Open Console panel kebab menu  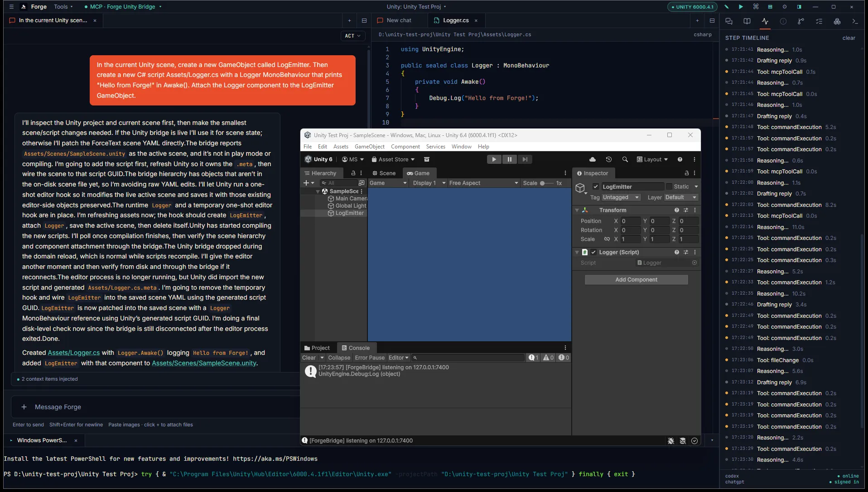coord(565,348)
